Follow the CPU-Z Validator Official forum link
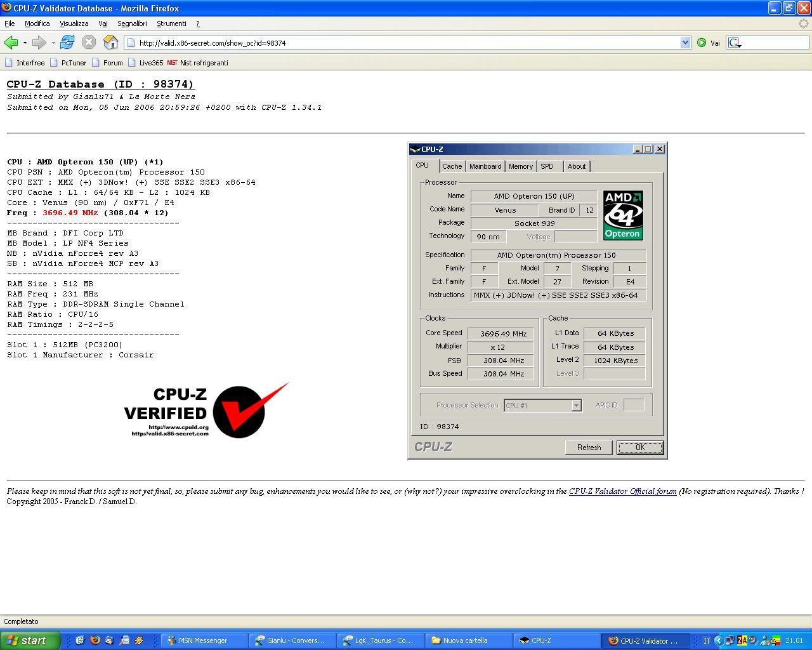Image resolution: width=812 pixels, height=650 pixels. [x=622, y=491]
